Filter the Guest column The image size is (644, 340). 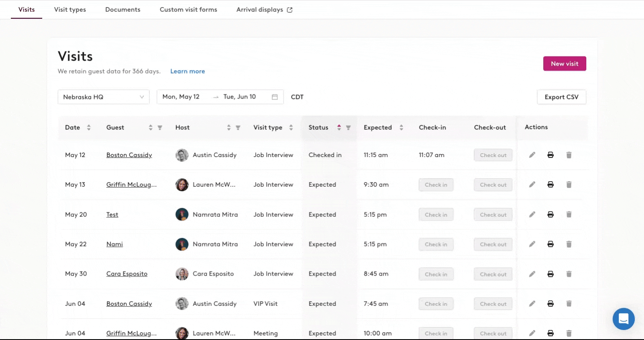click(x=160, y=128)
